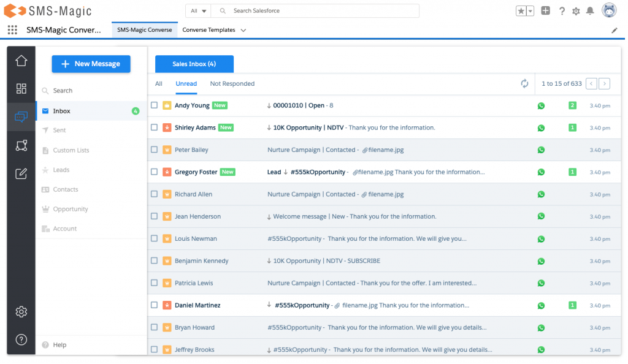This screenshot has width=628, height=364.
Task: Open the Sales Inbox (4) tab
Action: point(194,64)
